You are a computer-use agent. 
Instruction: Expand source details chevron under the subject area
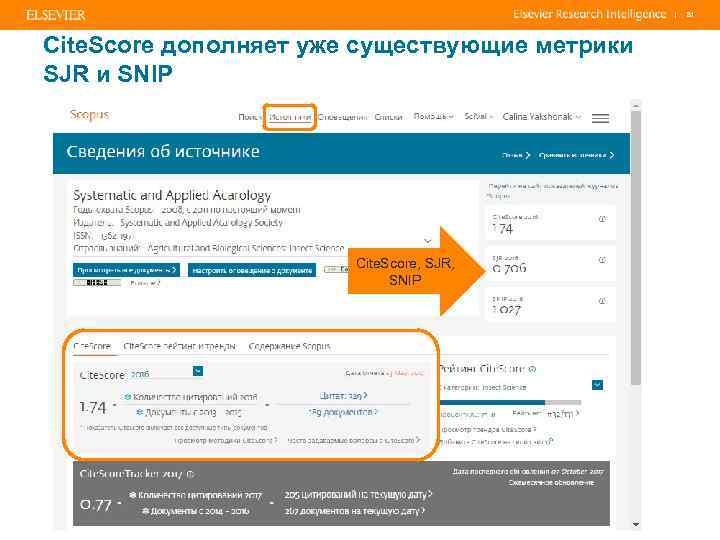pyautogui.click(x=428, y=241)
